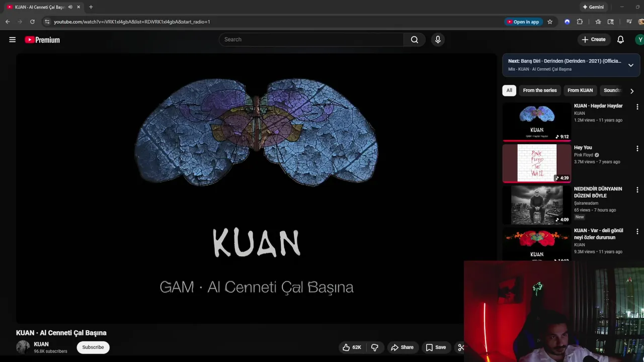Image resolution: width=644 pixels, height=362 pixels.
Task: Open a new browser tab
Action: (x=91, y=7)
